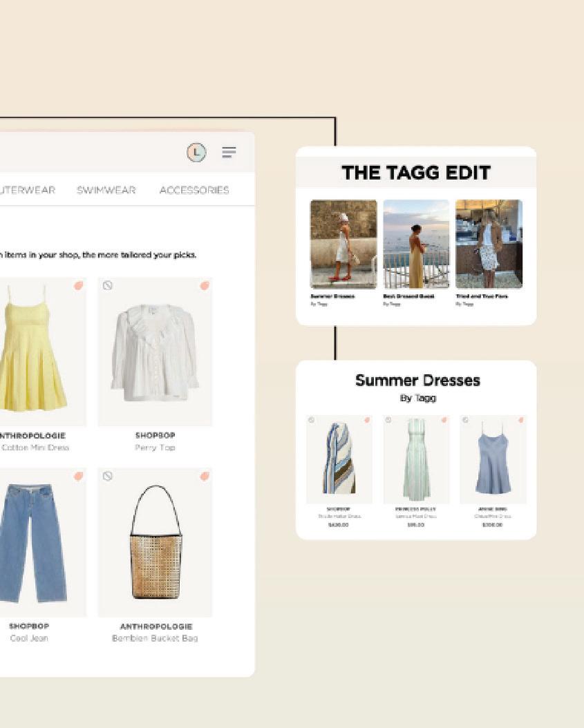Viewport: 584px width, 728px height.
Task: Click the Tried and True Favs caption
Action: pyautogui.click(x=482, y=296)
